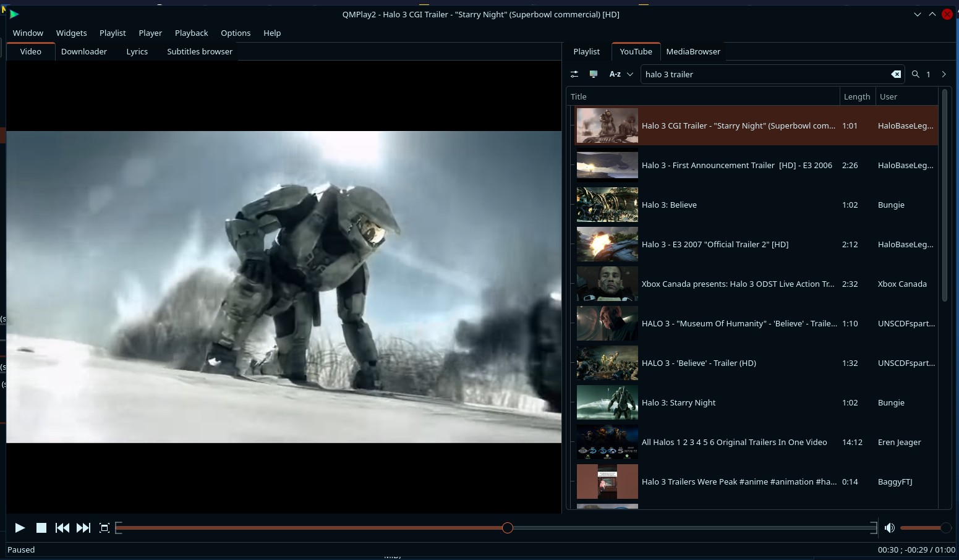
Task: Open the Help menu
Action: point(272,33)
